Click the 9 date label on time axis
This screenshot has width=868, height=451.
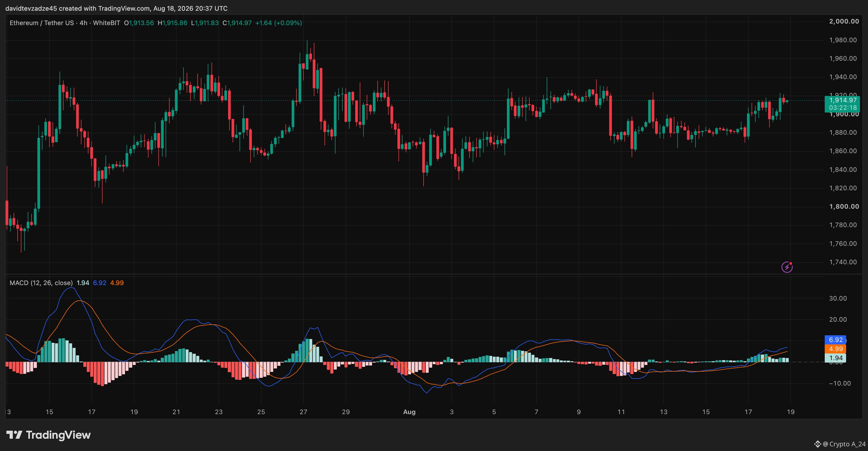click(579, 412)
